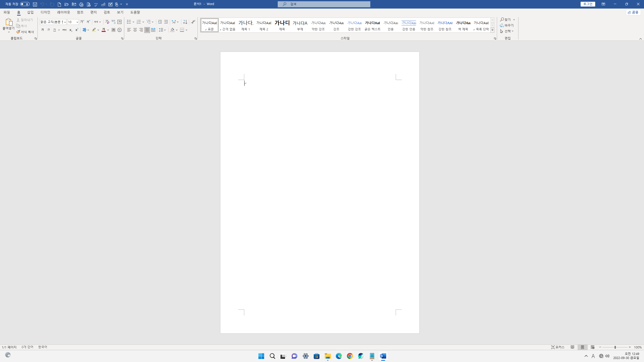Click the sort (가-하) icon

185,22
